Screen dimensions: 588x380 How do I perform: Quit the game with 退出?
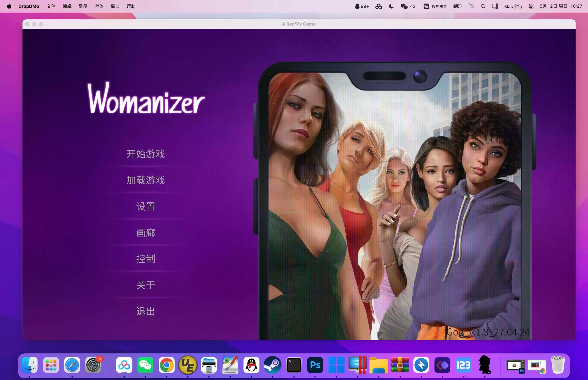pos(146,311)
